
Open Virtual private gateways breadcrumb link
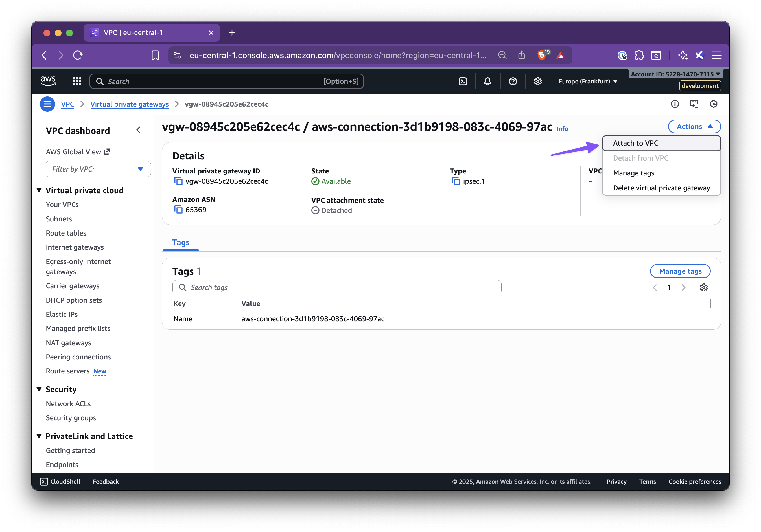click(129, 104)
